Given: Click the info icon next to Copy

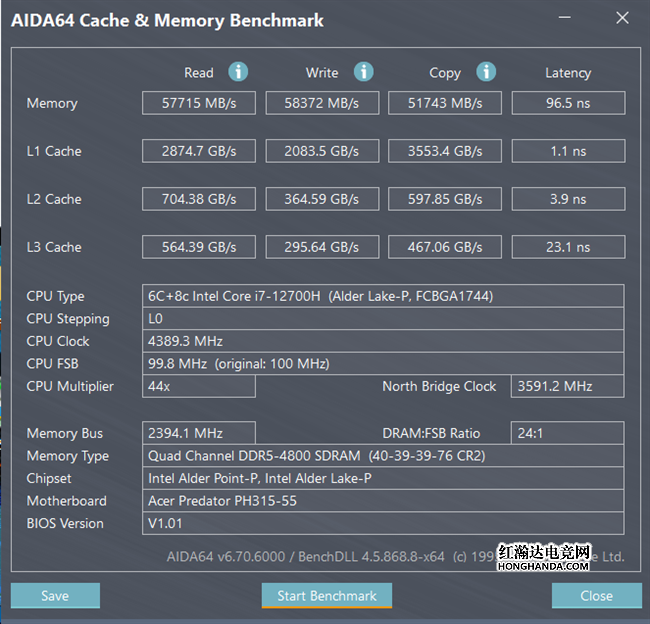Looking at the screenshot, I should (x=486, y=72).
